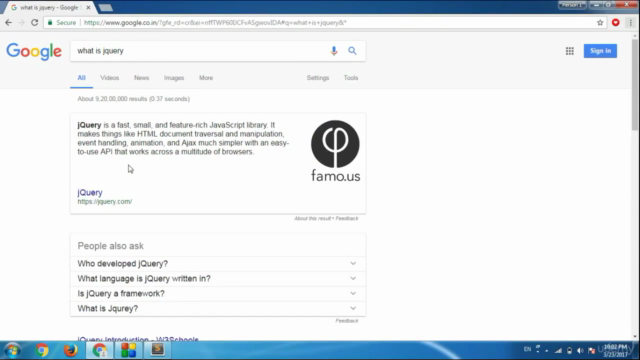Open the colorful squares taskbar app
Image resolution: width=640 pixels, height=360 pixels.
point(129,350)
